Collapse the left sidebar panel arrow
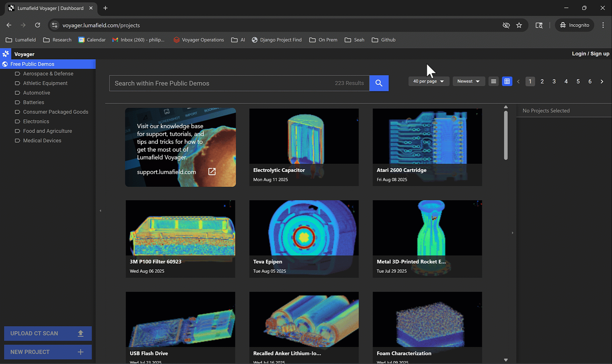 pos(100,211)
